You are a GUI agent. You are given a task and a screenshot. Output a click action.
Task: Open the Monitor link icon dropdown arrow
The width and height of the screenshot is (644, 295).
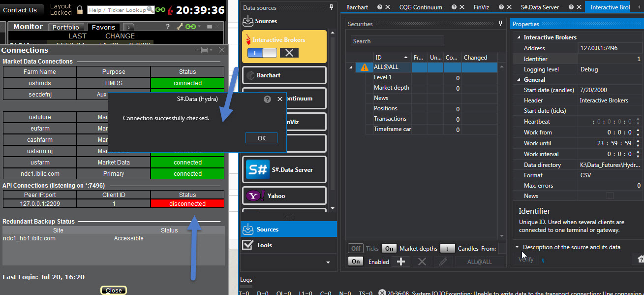200,27
